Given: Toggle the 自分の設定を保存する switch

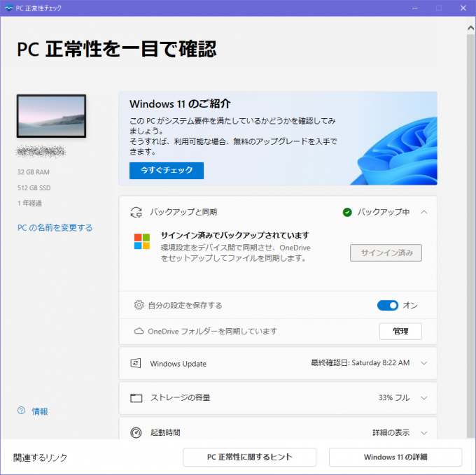Looking at the screenshot, I should [388, 305].
